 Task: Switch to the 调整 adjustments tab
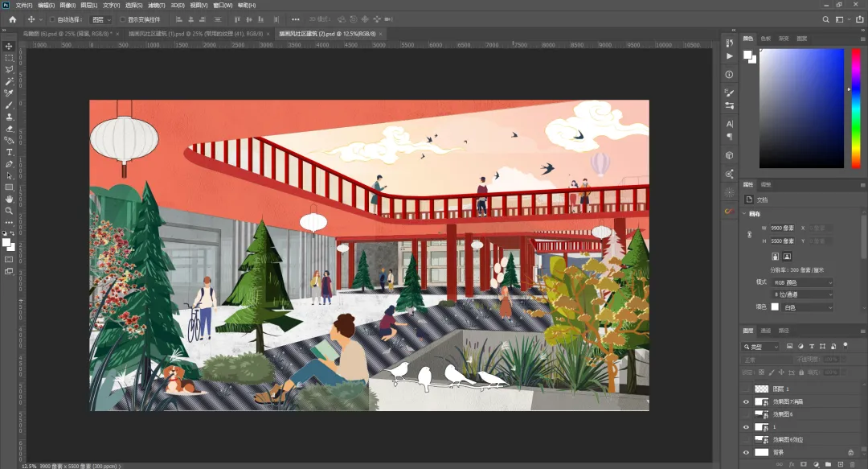pyautogui.click(x=766, y=184)
